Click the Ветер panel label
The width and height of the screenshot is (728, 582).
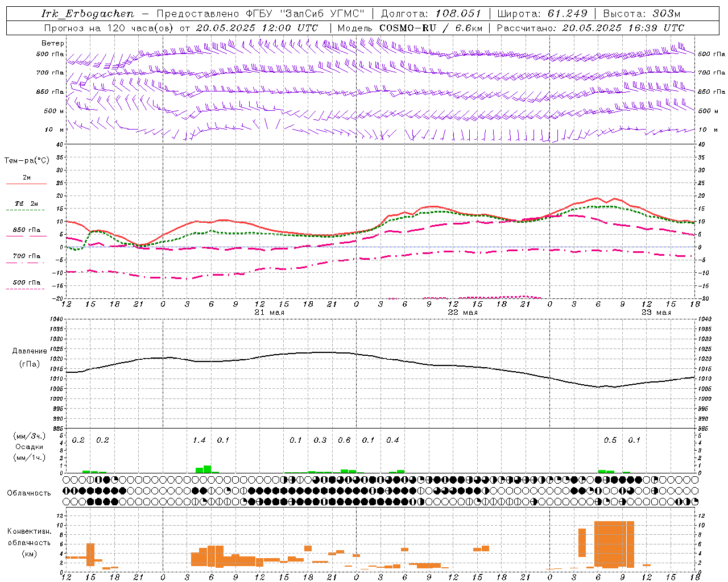point(52,43)
